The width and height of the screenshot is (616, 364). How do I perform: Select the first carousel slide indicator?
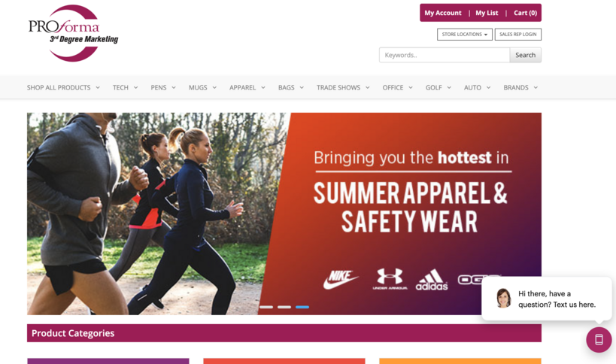click(266, 307)
